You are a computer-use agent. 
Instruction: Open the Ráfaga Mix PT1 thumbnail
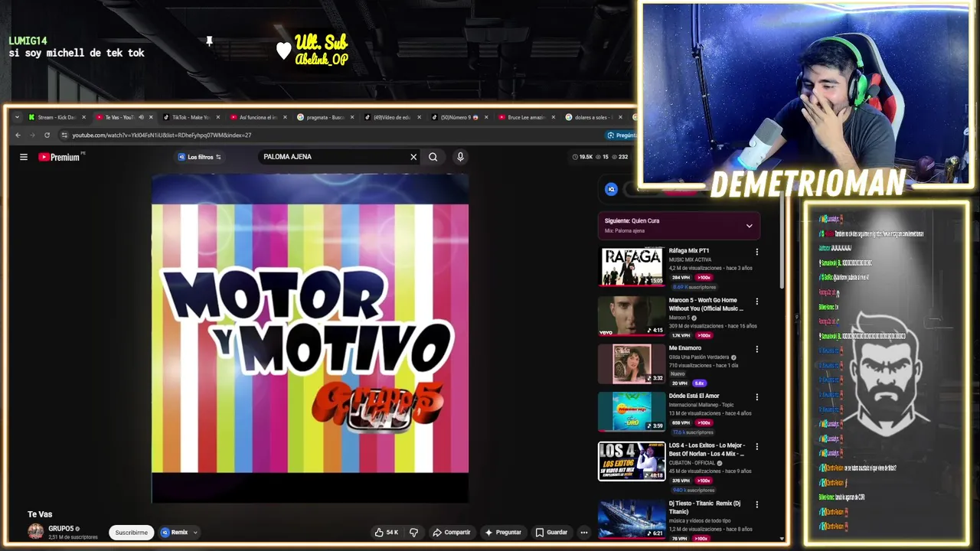click(x=632, y=266)
